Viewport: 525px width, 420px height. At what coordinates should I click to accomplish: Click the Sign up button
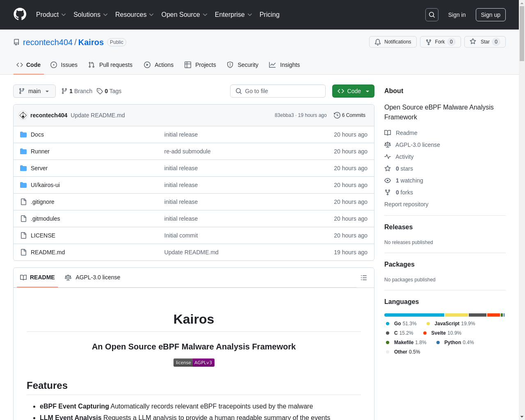(x=491, y=15)
